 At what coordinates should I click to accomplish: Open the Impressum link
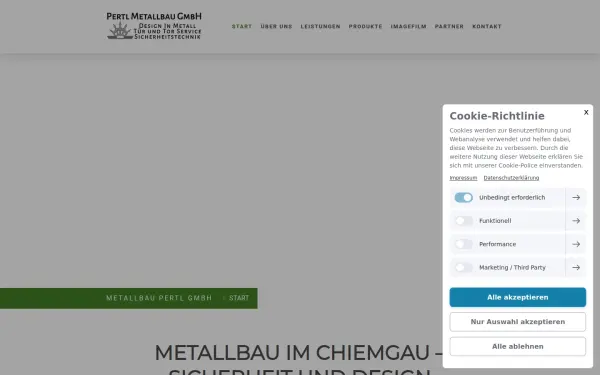463,178
